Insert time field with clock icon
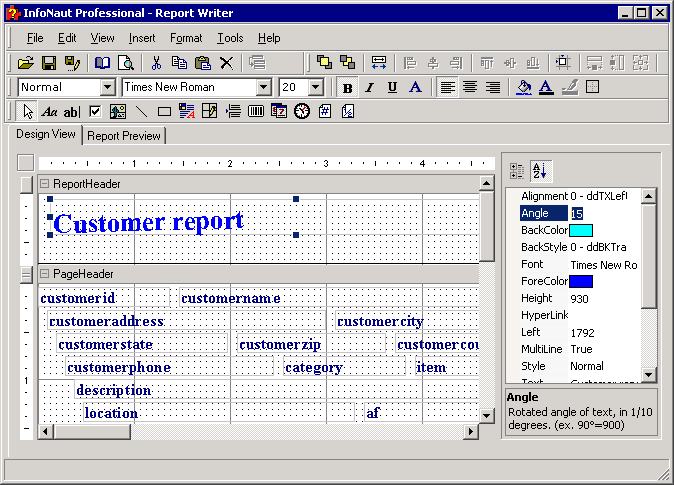The width and height of the screenshot is (674, 485). pos(302,112)
